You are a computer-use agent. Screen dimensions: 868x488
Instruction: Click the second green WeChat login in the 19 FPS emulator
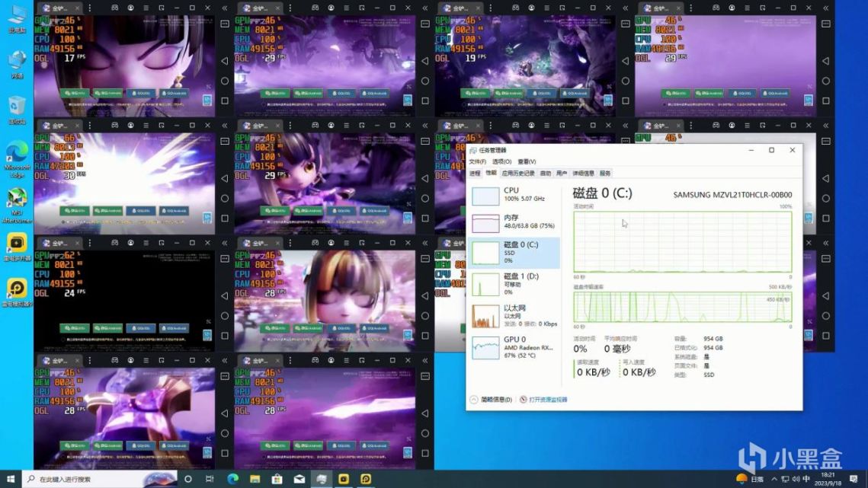pyautogui.click(x=509, y=94)
